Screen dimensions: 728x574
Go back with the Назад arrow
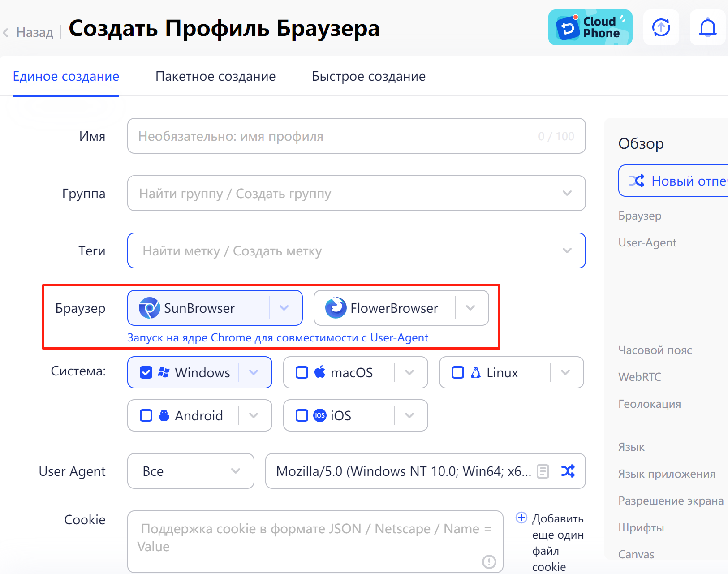click(6, 32)
